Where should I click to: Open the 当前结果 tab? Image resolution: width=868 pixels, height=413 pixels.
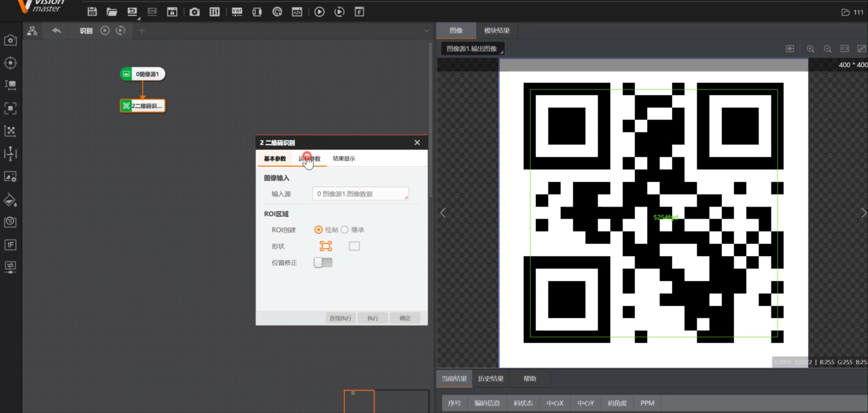(454, 379)
